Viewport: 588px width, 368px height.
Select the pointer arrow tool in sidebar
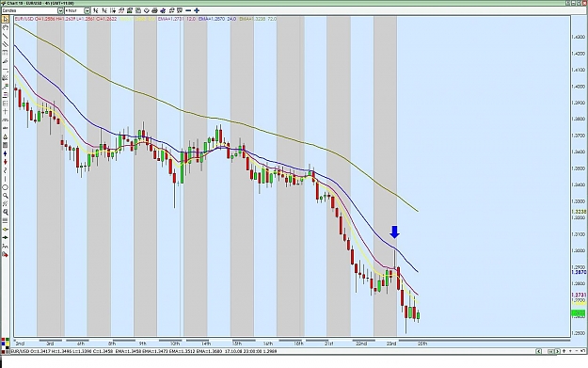(6, 19)
